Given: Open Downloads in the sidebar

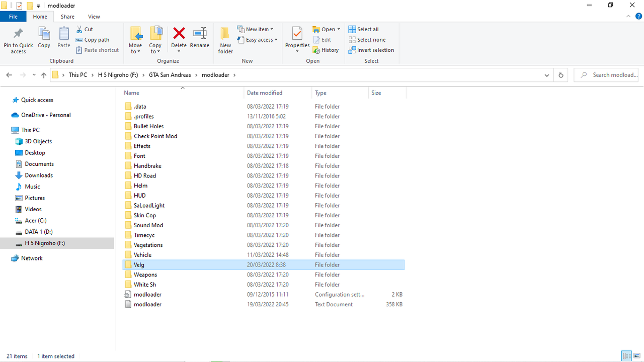Looking at the screenshot, I should (39, 175).
